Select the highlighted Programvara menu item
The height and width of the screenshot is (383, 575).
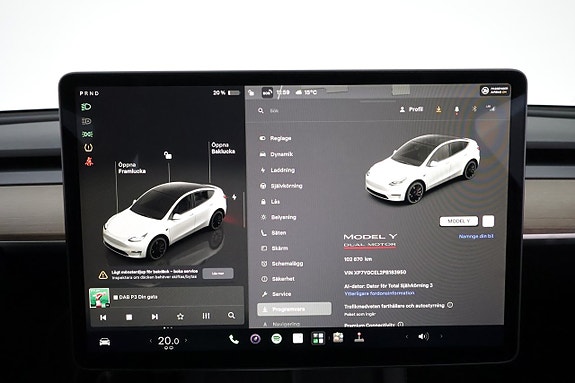[x=294, y=309]
